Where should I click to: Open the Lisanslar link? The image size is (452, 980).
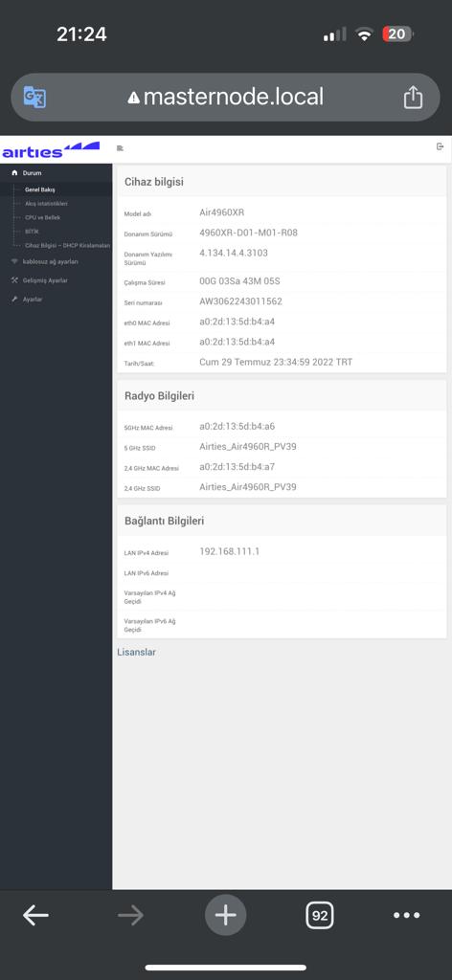136,652
